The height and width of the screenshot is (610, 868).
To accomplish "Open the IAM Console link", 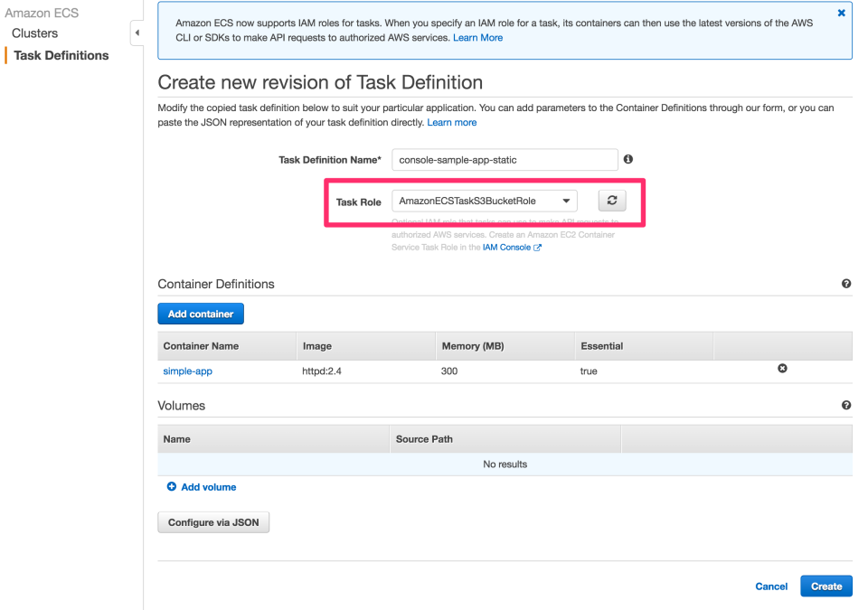I will 505,247.
